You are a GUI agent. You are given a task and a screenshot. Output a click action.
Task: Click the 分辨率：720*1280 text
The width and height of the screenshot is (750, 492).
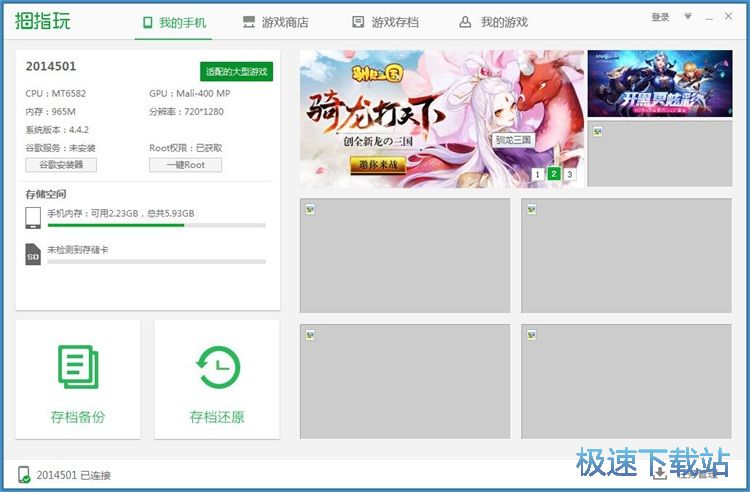[x=187, y=111]
